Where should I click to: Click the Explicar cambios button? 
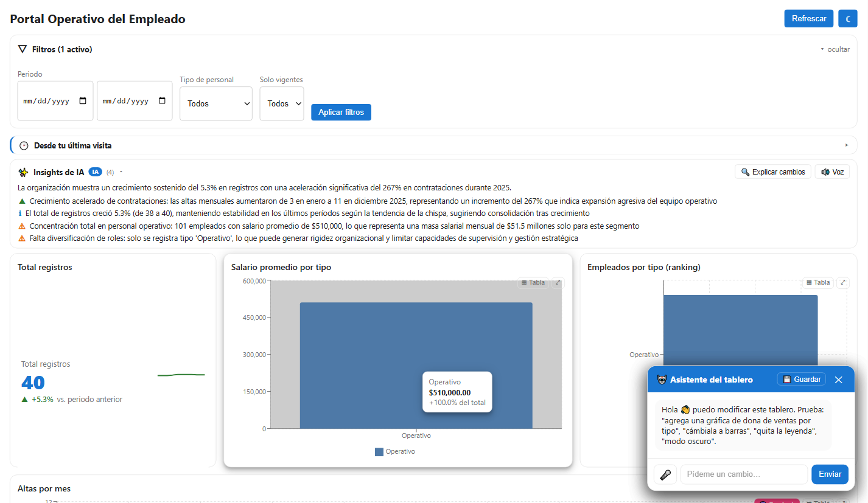pyautogui.click(x=773, y=172)
